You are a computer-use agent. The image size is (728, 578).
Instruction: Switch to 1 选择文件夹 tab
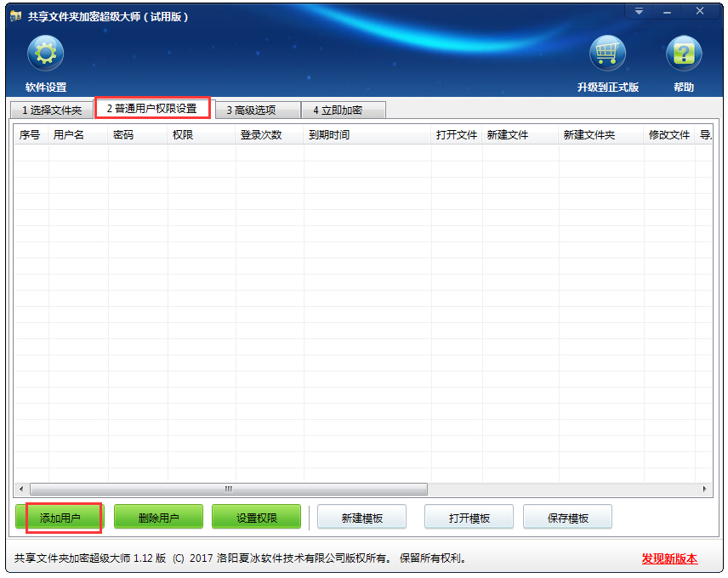[51, 110]
